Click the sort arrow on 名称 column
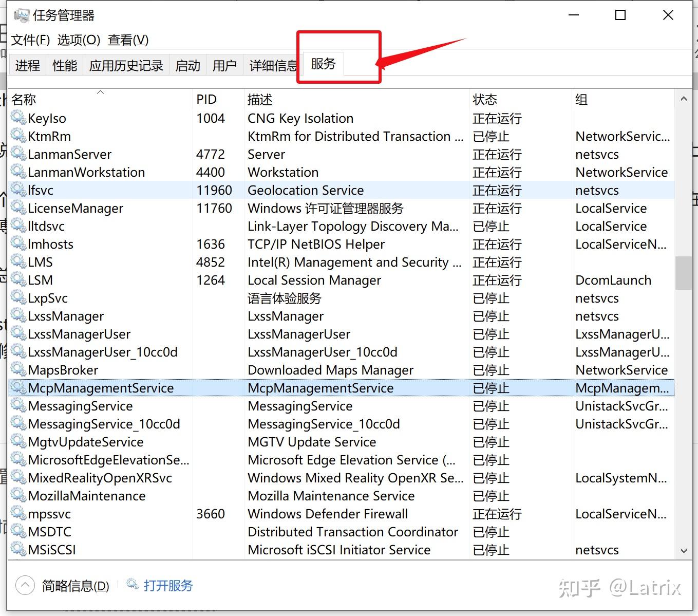698x616 pixels. [101, 92]
